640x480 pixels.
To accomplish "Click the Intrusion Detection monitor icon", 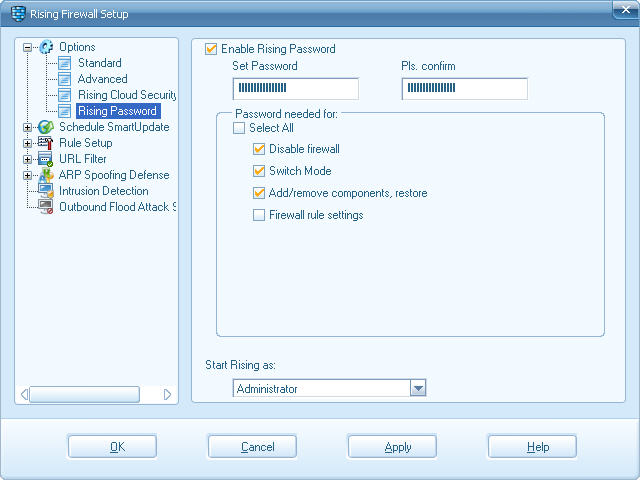I will pos(46,191).
